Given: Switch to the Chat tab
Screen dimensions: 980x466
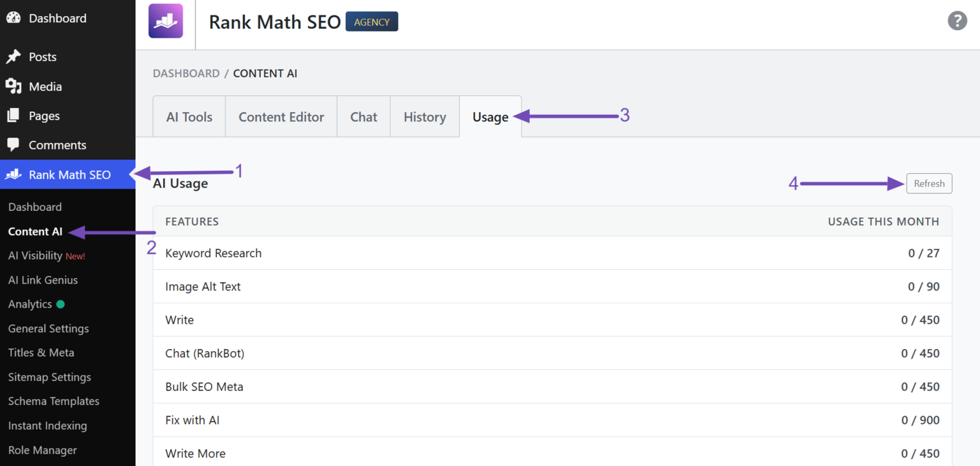Looking at the screenshot, I should point(364,117).
